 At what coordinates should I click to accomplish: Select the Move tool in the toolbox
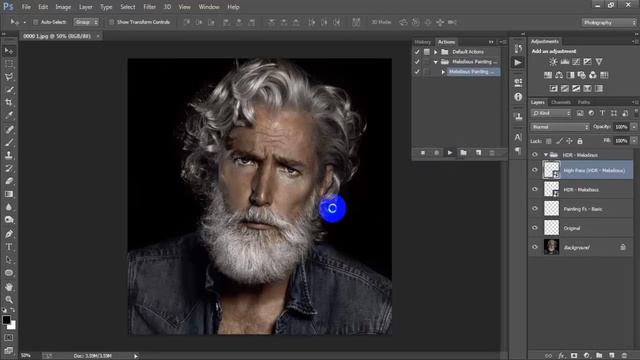[x=9, y=51]
